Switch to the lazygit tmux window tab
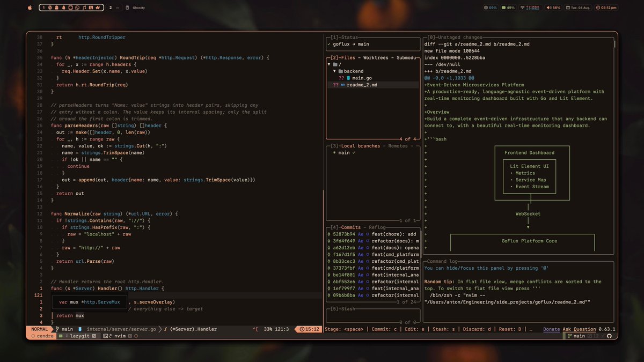Screen dimensions: 644x362 [x=77, y=336]
